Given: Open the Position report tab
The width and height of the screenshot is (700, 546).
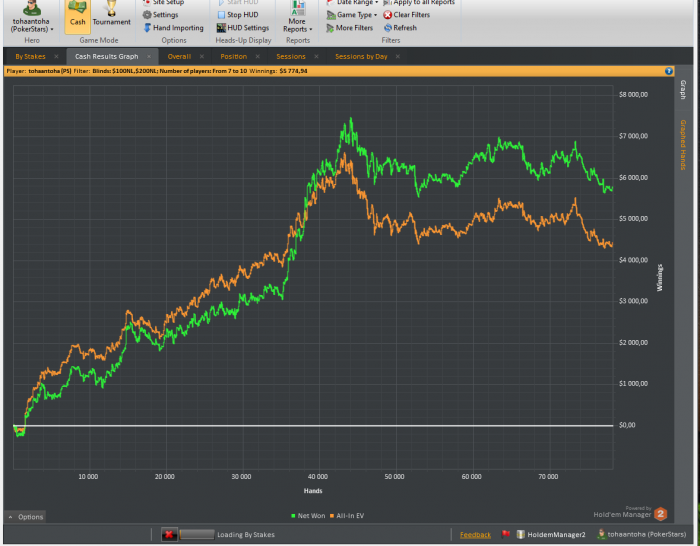Looking at the screenshot, I should pos(233,57).
